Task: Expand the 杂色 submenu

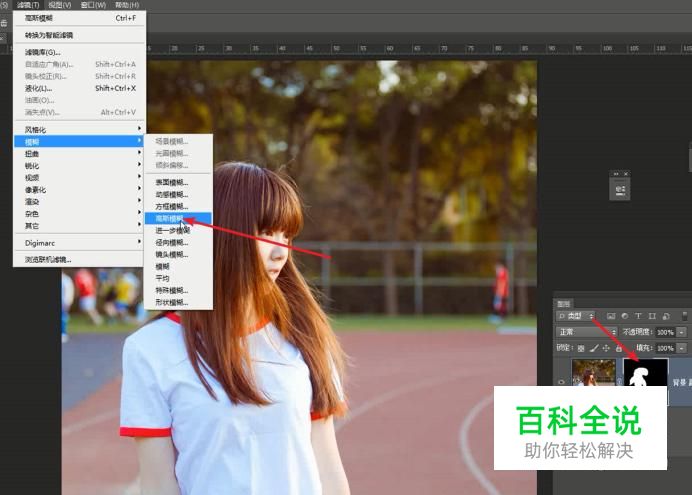Action: coord(79,214)
